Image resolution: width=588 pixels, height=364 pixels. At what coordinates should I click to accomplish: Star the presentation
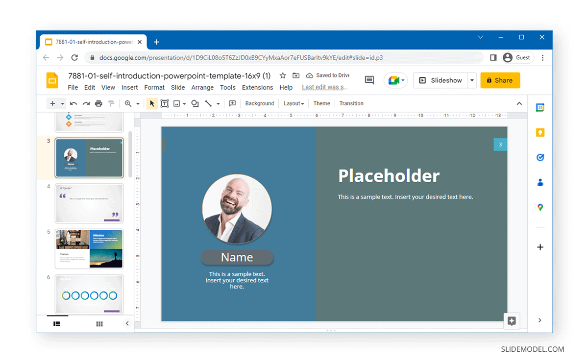(x=282, y=75)
